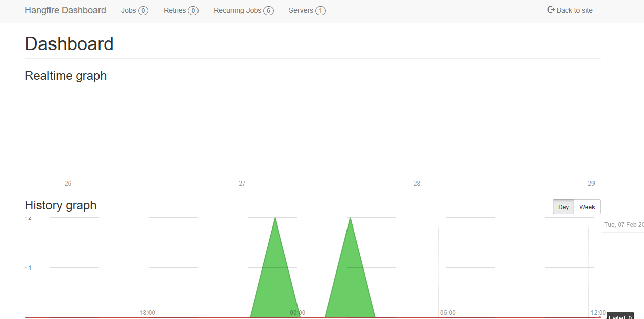This screenshot has width=644, height=319.
Task: Click the History graph heading
Action: pyautogui.click(x=61, y=205)
